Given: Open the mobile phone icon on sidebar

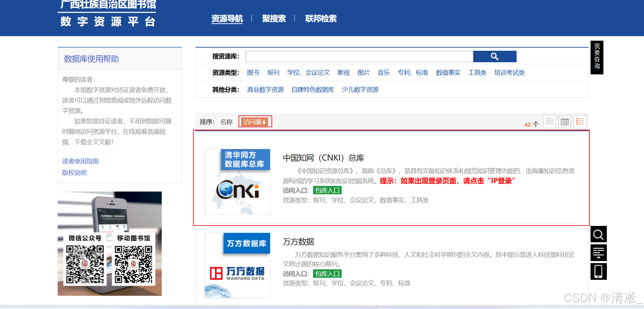Looking at the screenshot, I should [599, 271].
